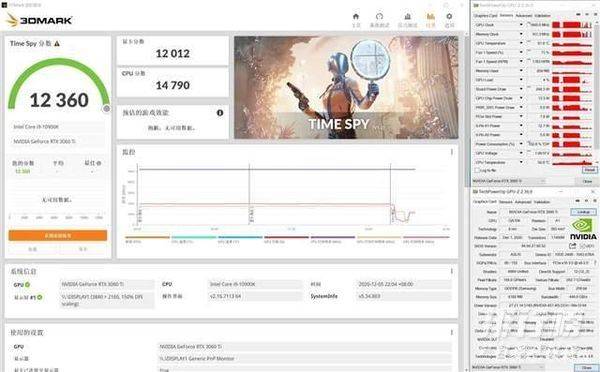The width and height of the screenshot is (600, 372).
Task: Toggle the OpenCL computing checkbox
Action: 503,348
